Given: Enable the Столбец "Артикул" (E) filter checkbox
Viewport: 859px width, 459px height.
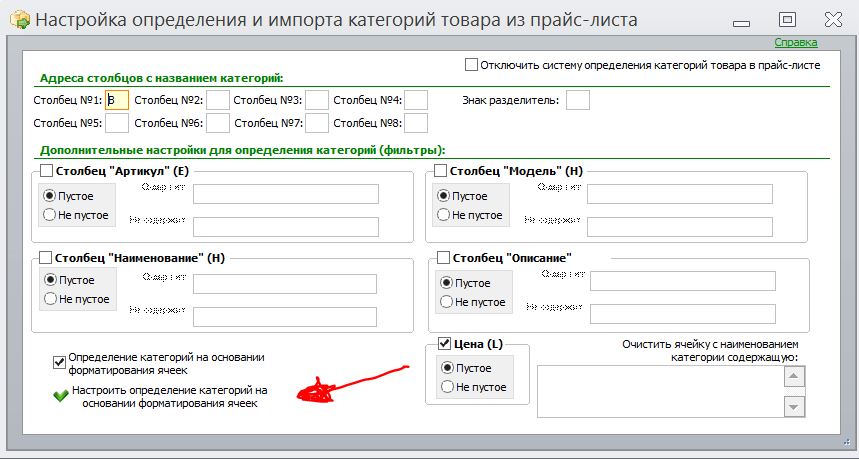Looking at the screenshot, I should click(46, 170).
